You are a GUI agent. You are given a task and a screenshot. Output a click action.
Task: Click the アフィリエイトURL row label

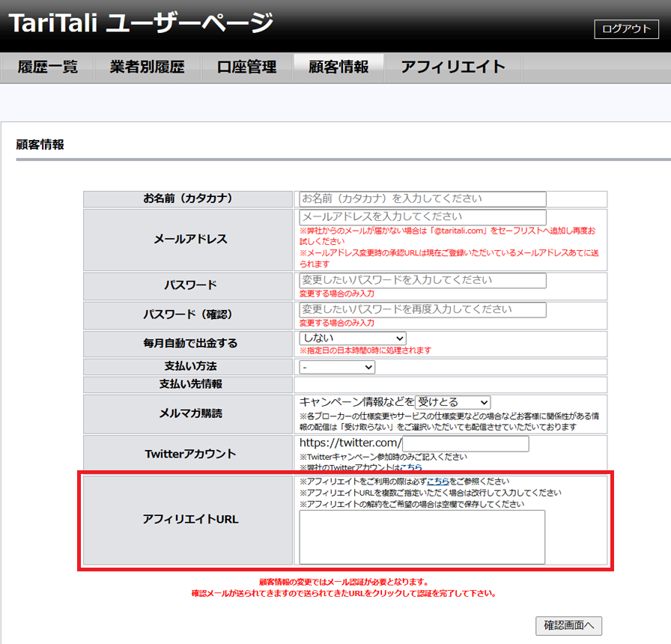pos(190,519)
